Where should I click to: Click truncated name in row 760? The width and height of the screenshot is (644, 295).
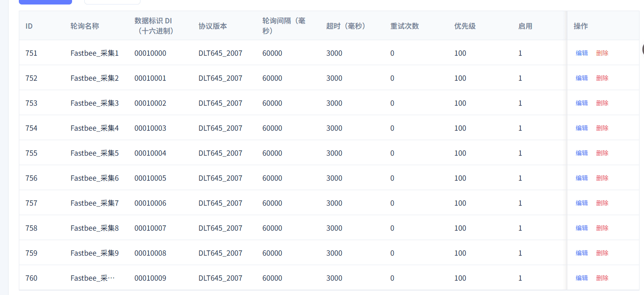point(93,278)
